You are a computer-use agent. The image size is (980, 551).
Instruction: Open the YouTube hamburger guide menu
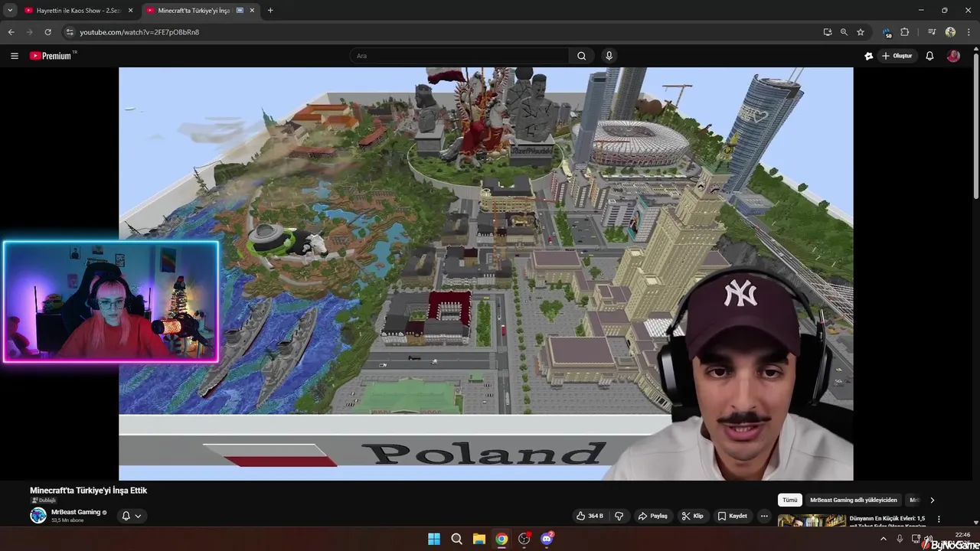click(x=14, y=56)
